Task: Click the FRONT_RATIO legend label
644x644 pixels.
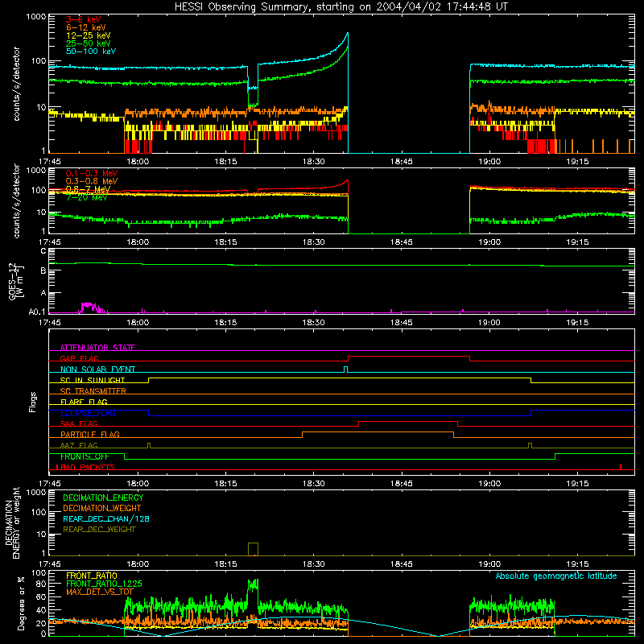Action: point(92,576)
